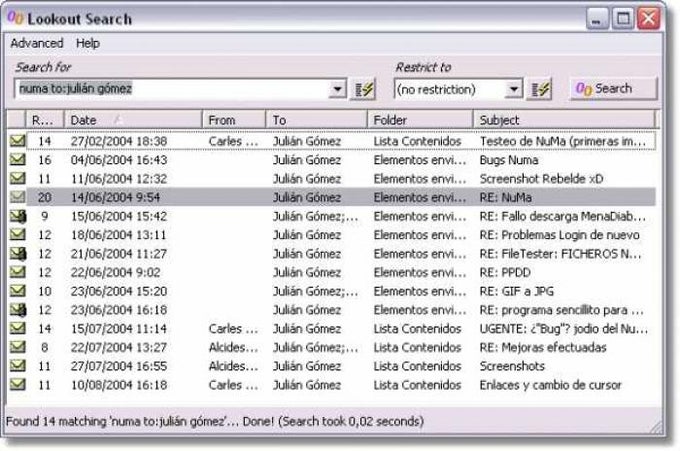The height and width of the screenshot is (451, 680).
Task: Select subject 'UGENTE: ¿"Bug"? jodio del Nu...'
Action: click(x=564, y=329)
